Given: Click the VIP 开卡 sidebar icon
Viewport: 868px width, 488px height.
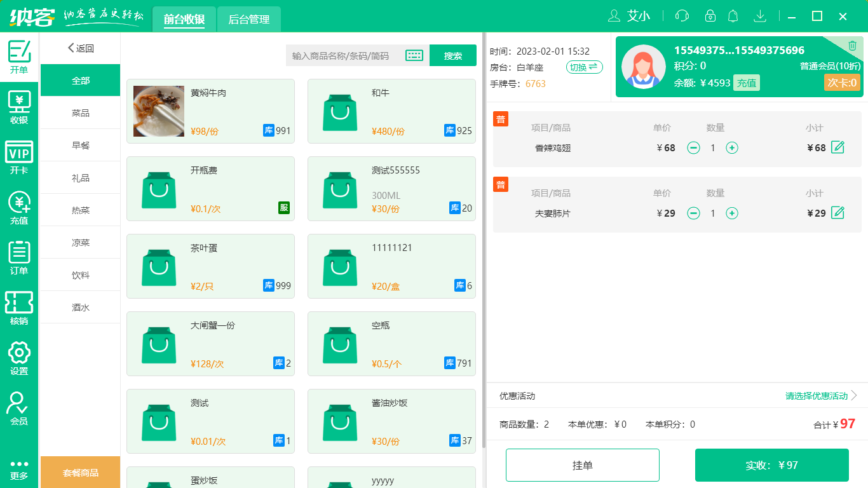Looking at the screenshot, I should (19, 158).
